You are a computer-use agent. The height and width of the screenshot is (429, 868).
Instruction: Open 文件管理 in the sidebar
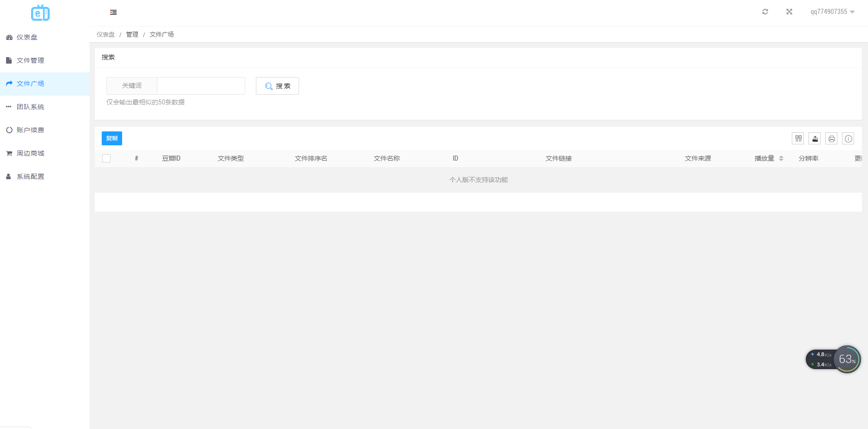pos(45,60)
